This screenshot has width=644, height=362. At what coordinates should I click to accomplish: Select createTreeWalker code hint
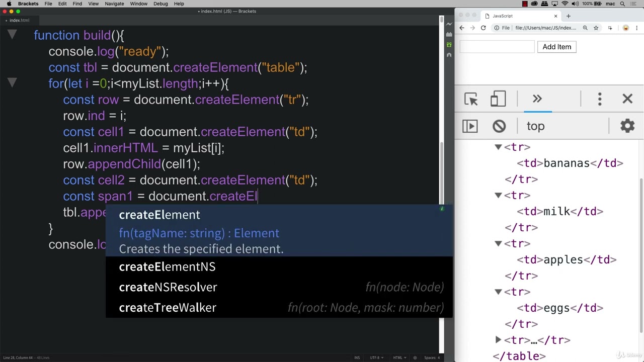pyautogui.click(x=279, y=308)
